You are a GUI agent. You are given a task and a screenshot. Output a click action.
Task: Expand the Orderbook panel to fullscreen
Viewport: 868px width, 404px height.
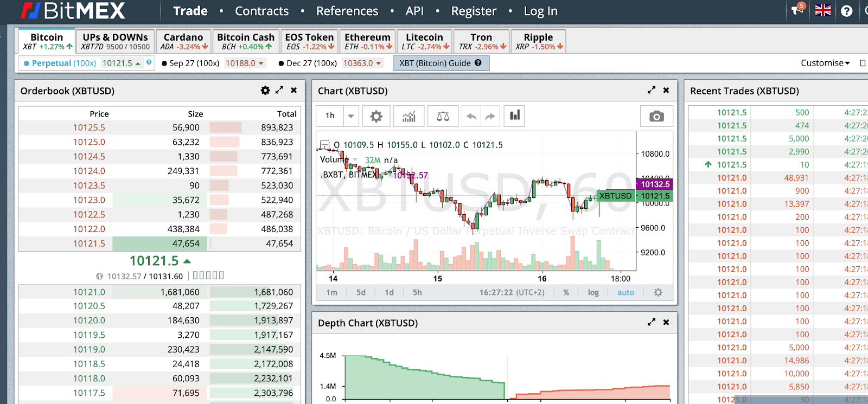pyautogui.click(x=279, y=91)
